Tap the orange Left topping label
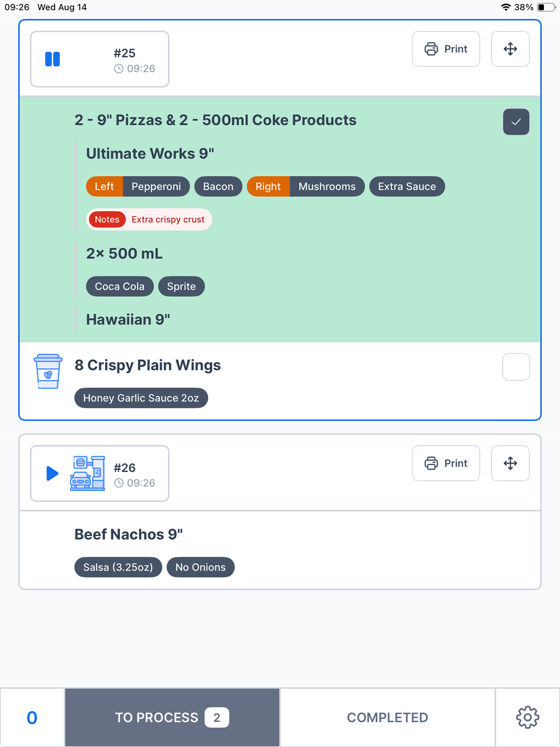Image resolution: width=560 pixels, height=747 pixels. pyautogui.click(x=104, y=186)
